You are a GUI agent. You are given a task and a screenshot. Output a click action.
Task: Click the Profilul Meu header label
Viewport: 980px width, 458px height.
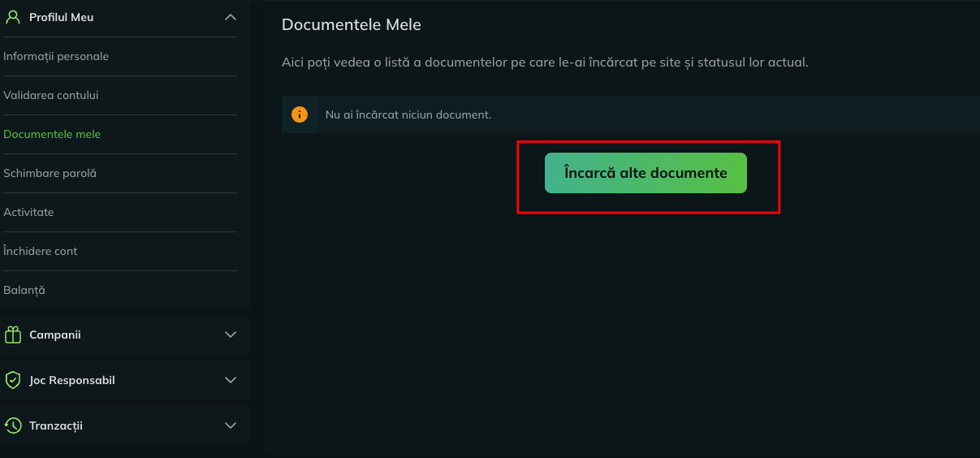[61, 17]
